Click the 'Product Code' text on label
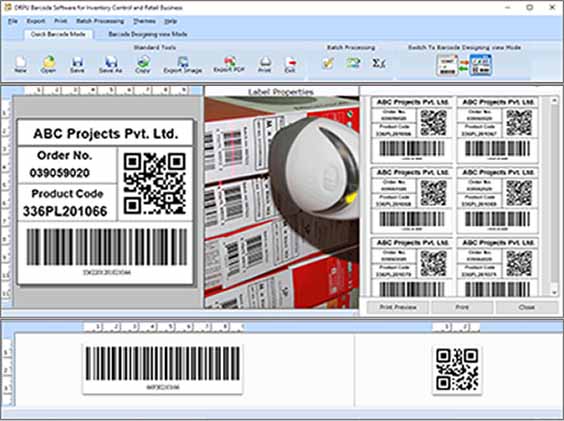This screenshot has height=421, width=564. tap(67, 194)
